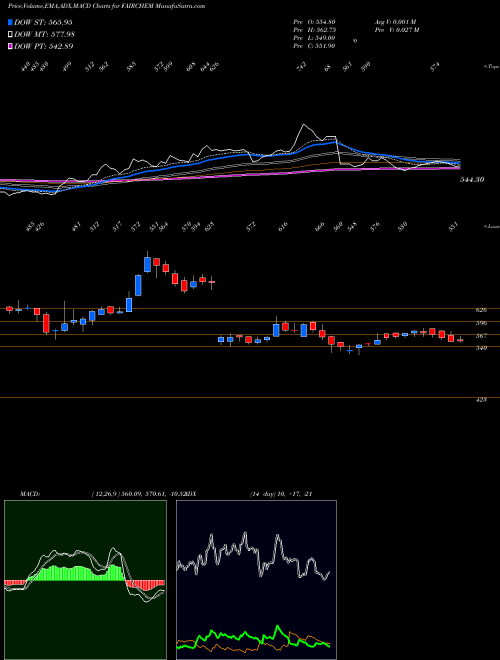Click the '<-Lows' label at right edge
Screen dimensions: 500x660
coord(491,226)
